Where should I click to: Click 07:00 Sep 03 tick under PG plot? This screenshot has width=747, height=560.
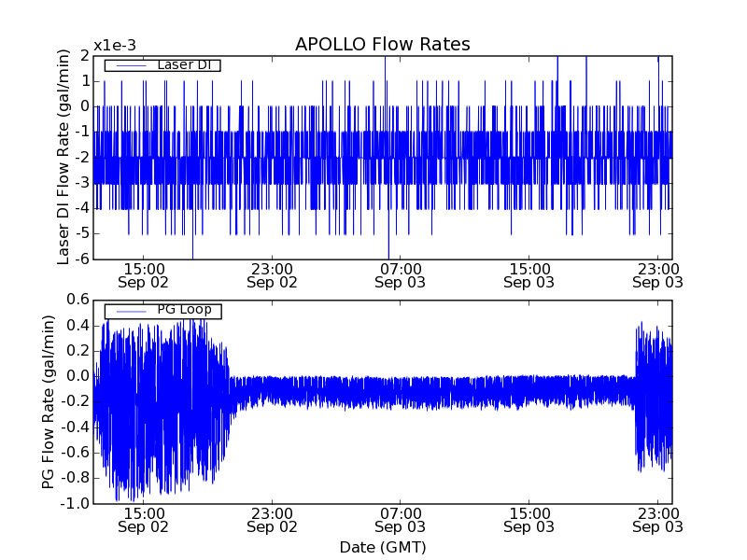(x=401, y=521)
